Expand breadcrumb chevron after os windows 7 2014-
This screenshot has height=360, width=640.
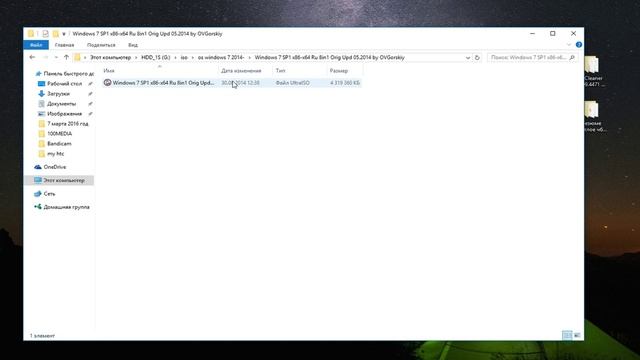pyautogui.click(x=249, y=58)
